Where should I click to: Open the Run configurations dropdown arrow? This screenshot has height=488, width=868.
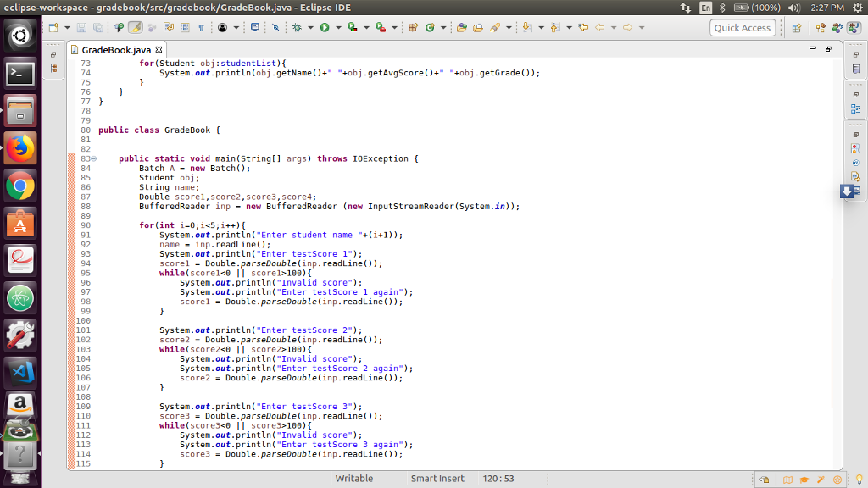(x=338, y=28)
